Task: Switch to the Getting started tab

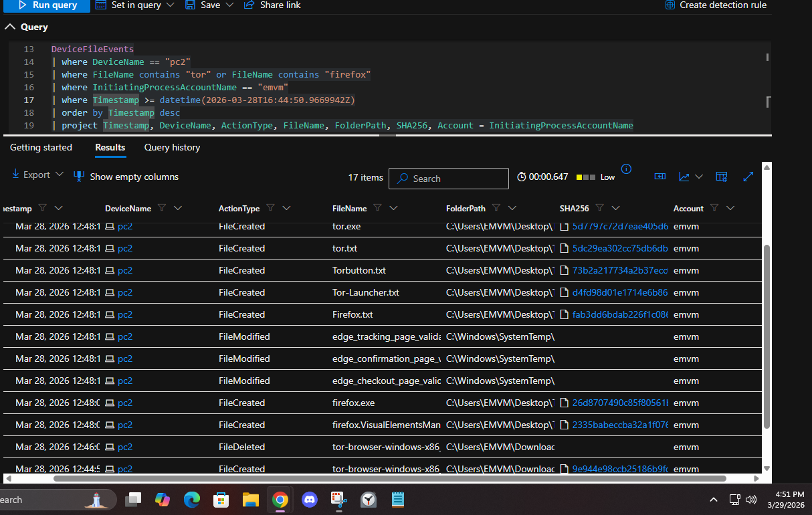Action: (41, 147)
